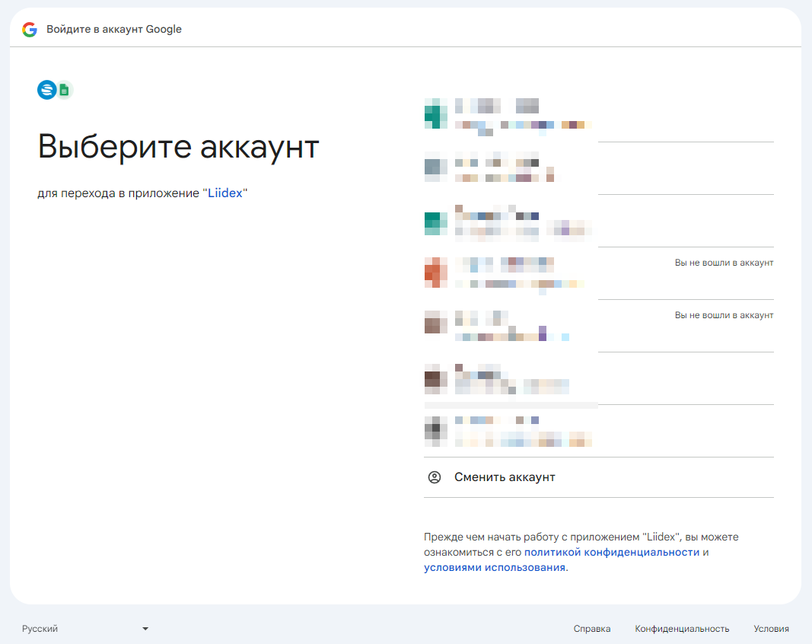The height and width of the screenshot is (644, 812).
Task: Click the Сменить аккаунт option
Action: click(x=505, y=477)
